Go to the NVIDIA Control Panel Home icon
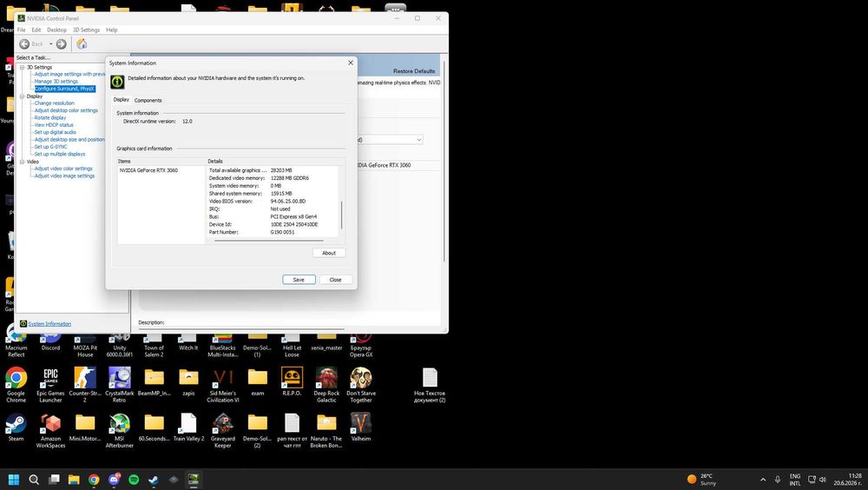 pyautogui.click(x=82, y=43)
